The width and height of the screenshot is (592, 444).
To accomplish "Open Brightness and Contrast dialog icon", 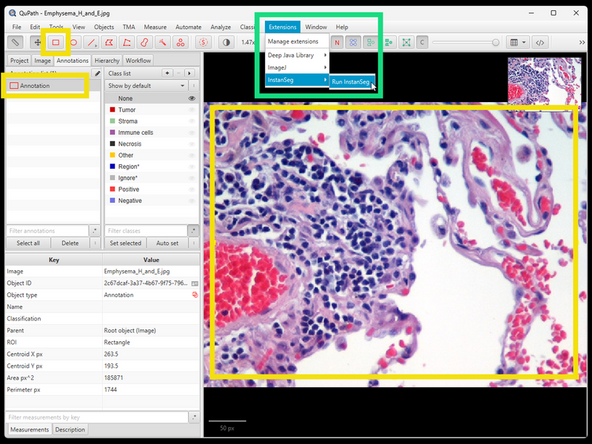I will pyautogui.click(x=226, y=42).
